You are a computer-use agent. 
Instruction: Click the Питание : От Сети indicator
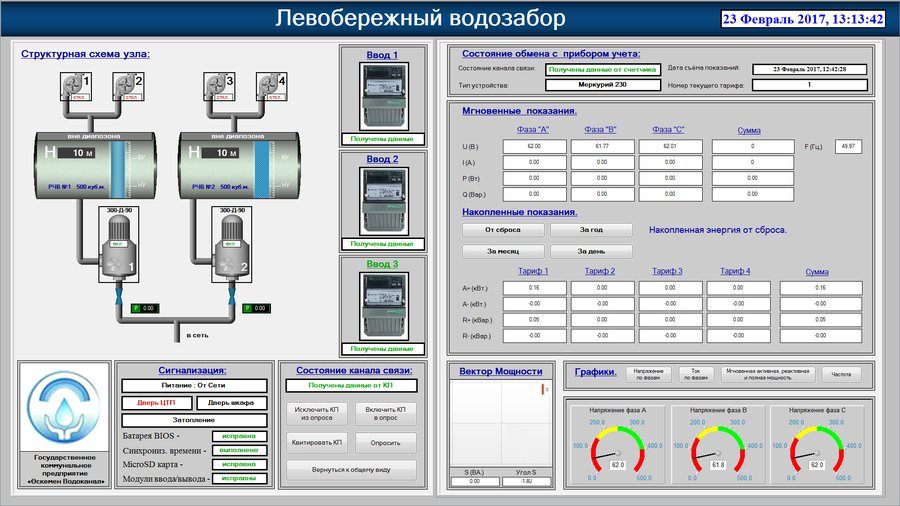[x=195, y=386]
